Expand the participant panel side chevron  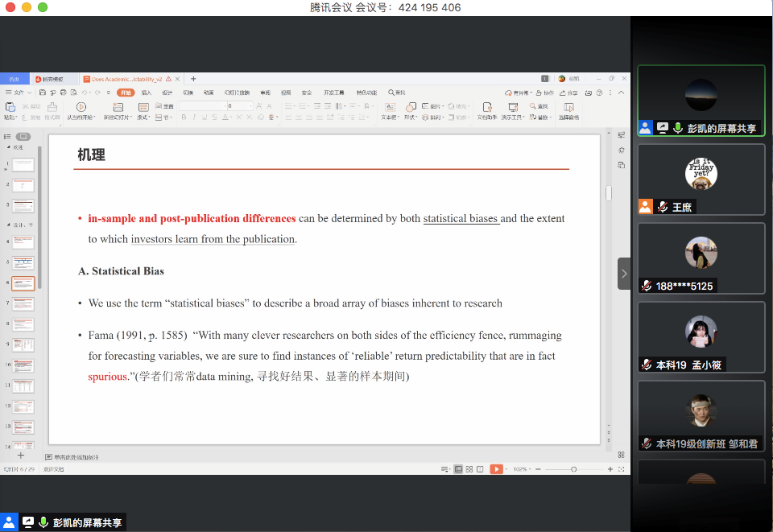click(624, 274)
